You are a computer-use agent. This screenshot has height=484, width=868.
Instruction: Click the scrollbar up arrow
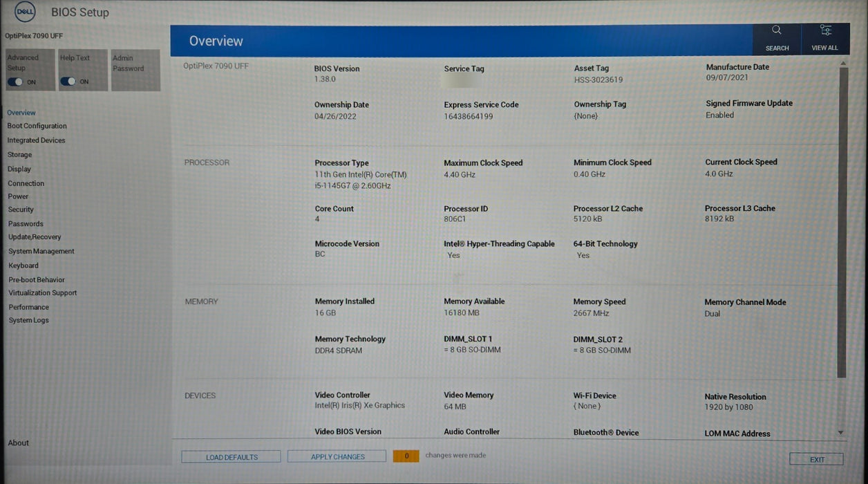(x=842, y=63)
